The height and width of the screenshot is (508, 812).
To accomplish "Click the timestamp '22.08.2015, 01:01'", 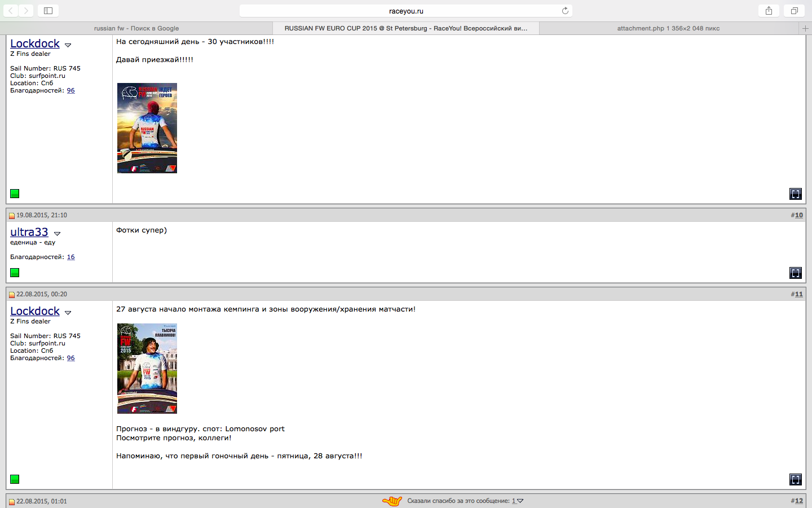I will pos(42,501).
